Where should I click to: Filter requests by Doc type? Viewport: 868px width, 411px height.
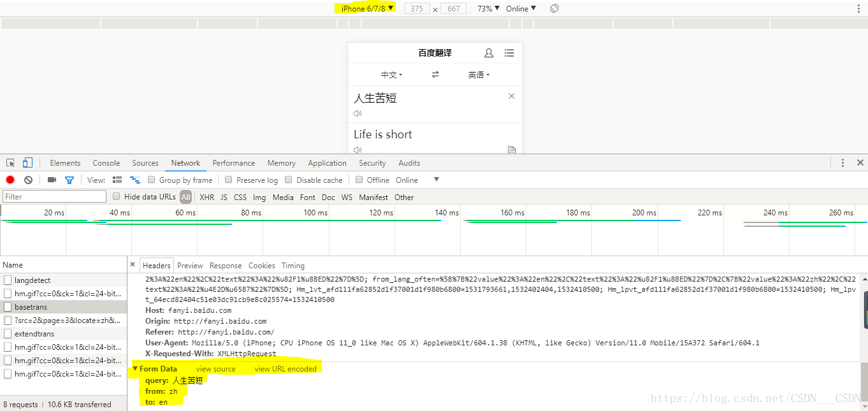(328, 197)
